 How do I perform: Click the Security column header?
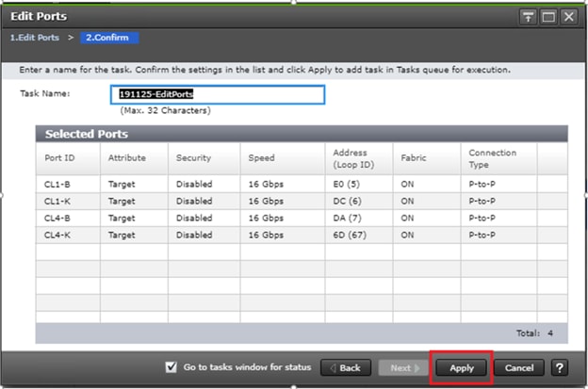tap(204, 158)
